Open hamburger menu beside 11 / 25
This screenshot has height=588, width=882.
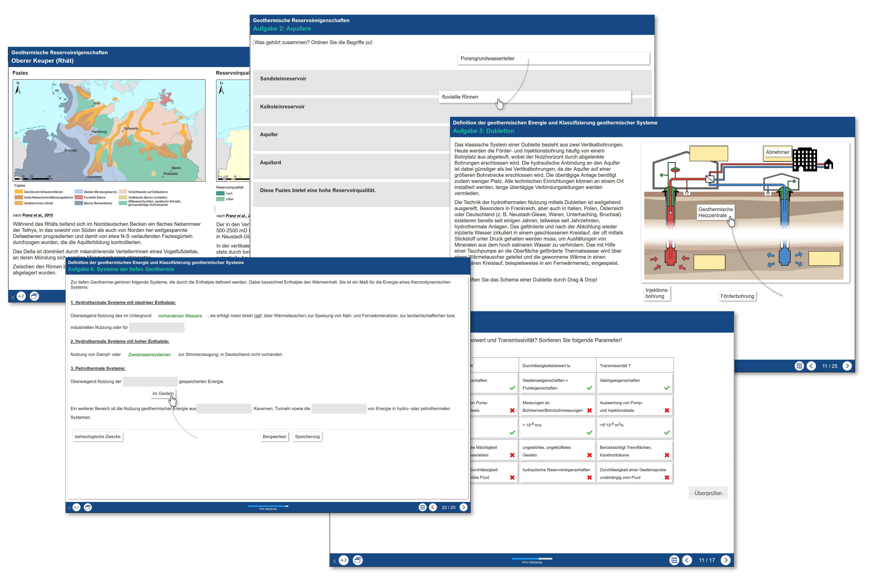pos(799,366)
